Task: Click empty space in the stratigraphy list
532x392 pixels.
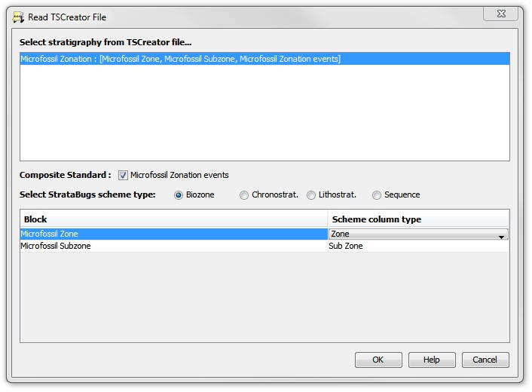Action: pos(264,113)
